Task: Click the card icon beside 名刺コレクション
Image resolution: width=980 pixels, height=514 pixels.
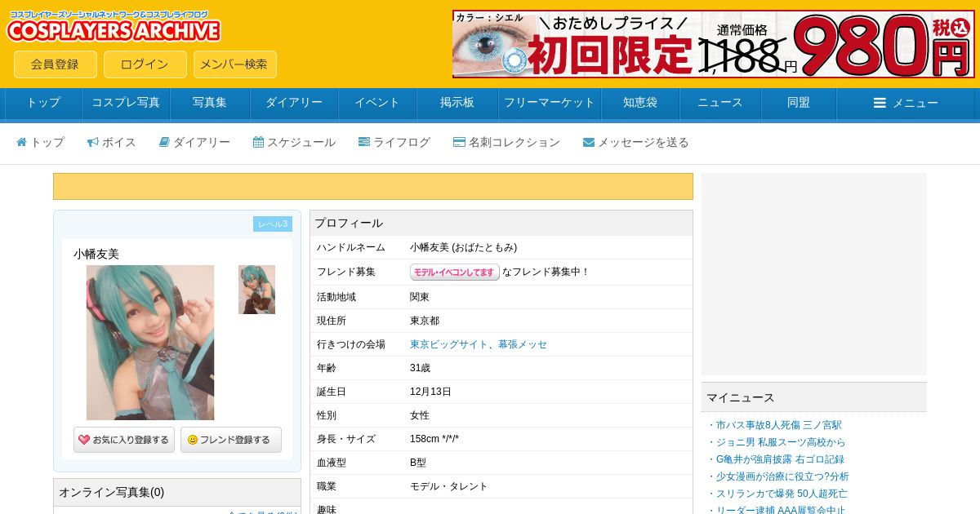Action: click(x=459, y=142)
